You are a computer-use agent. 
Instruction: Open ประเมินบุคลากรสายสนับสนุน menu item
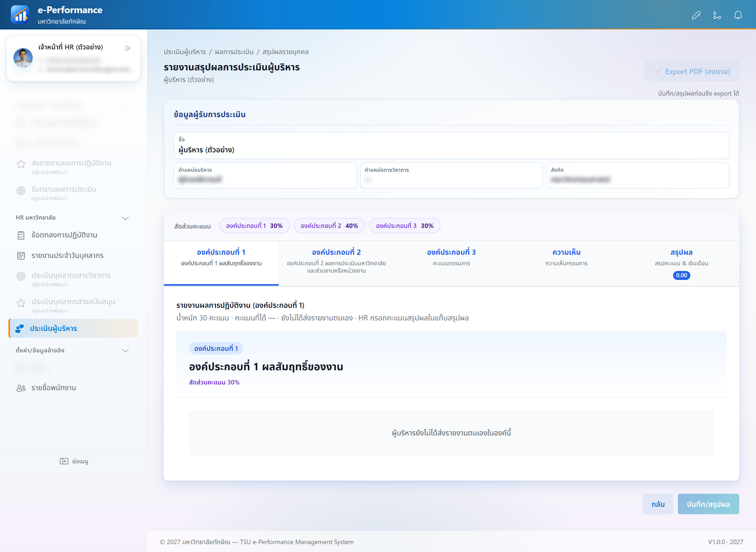click(x=73, y=305)
